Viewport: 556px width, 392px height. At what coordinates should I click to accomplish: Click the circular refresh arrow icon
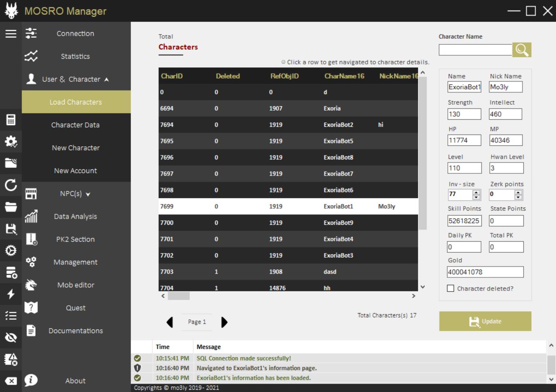click(11, 186)
